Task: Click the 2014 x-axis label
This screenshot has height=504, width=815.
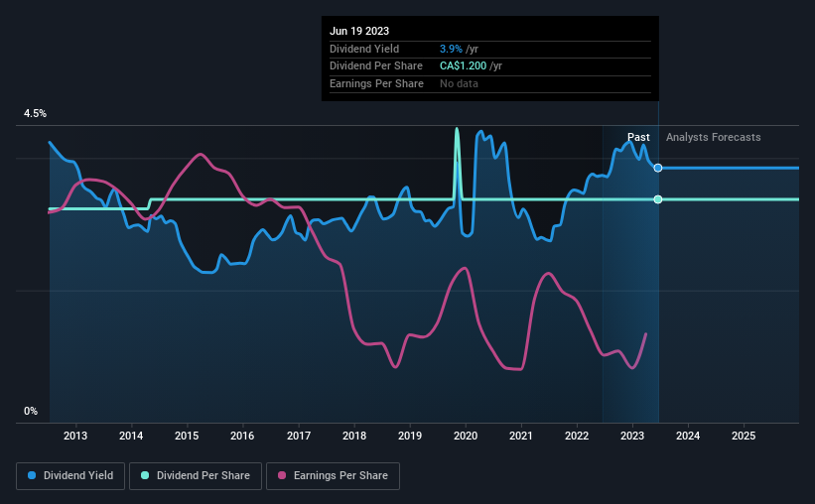Action: pyautogui.click(x=131, y=436)
